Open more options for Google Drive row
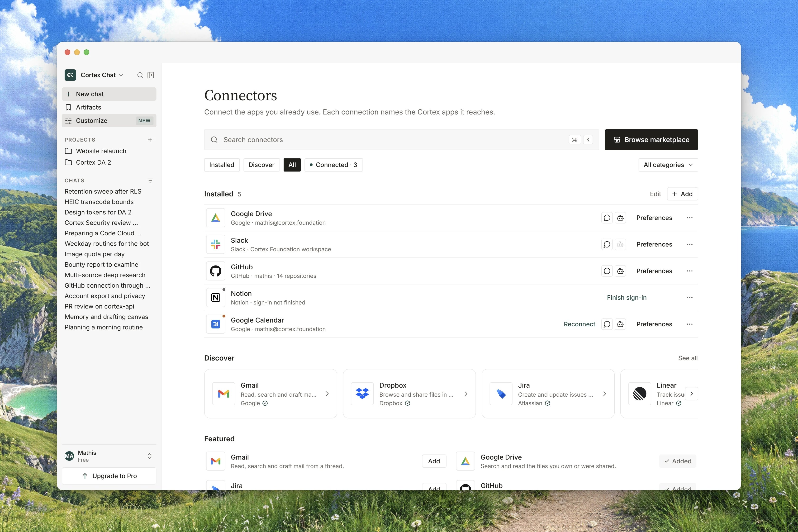 point(689,218)
